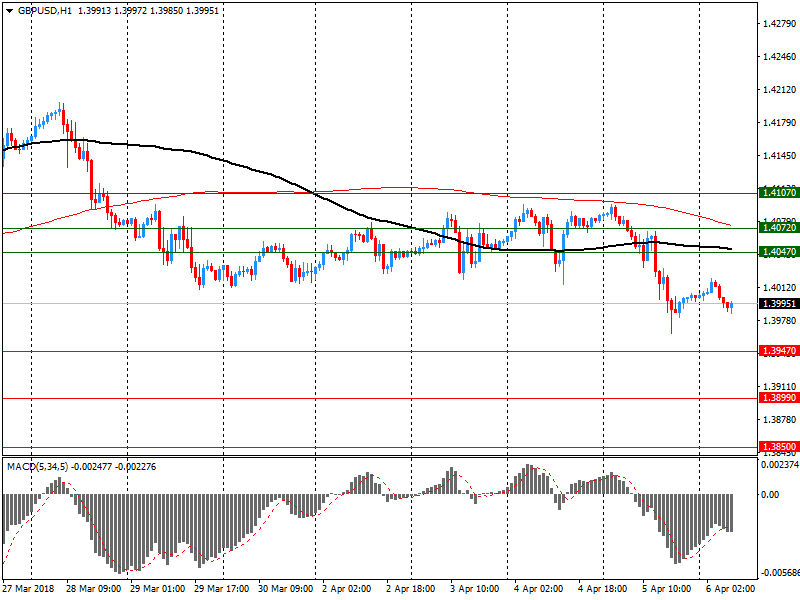Screen dimensions: 800x600
Task: Click the 2 Apr 18:00 time label
Action: 411,589
